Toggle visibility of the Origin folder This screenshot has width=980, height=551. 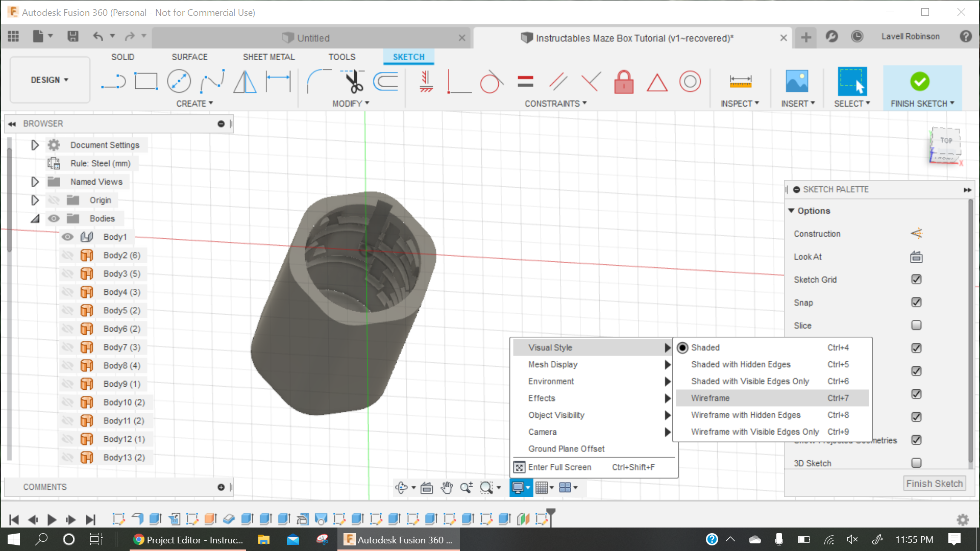click(54, 200)
